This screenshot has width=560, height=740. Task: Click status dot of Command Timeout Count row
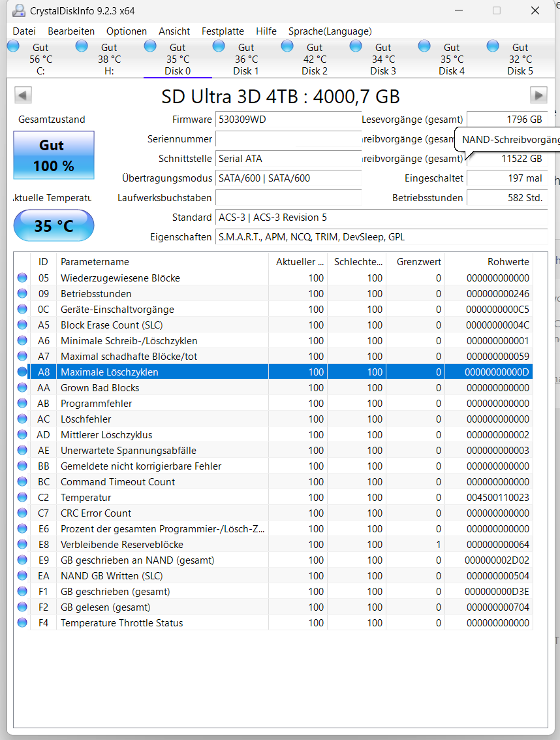pyautogui.click(x=22, y=481)
